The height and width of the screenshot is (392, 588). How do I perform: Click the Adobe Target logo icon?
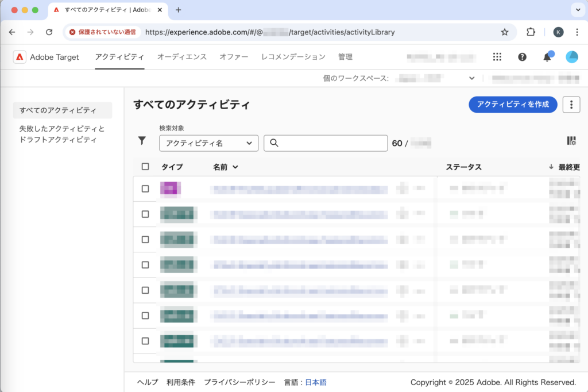click(x=20, y=57)
